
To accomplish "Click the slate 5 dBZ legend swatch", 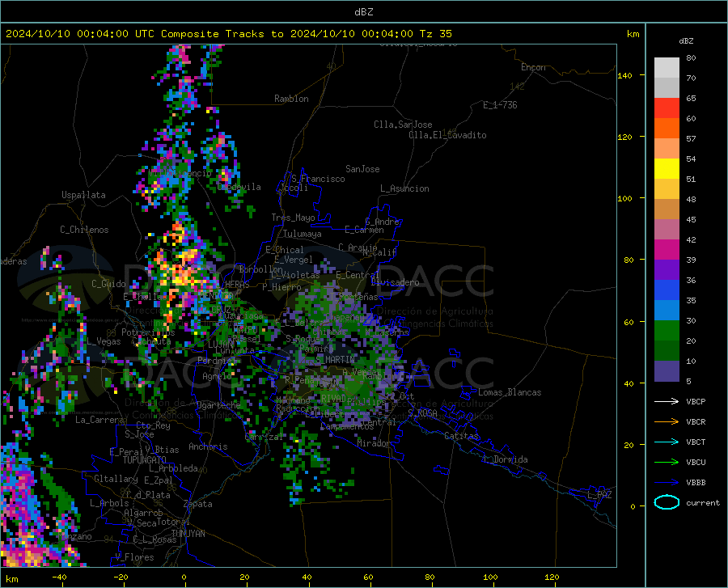I will pyautogui.click(x=667, y=370).
